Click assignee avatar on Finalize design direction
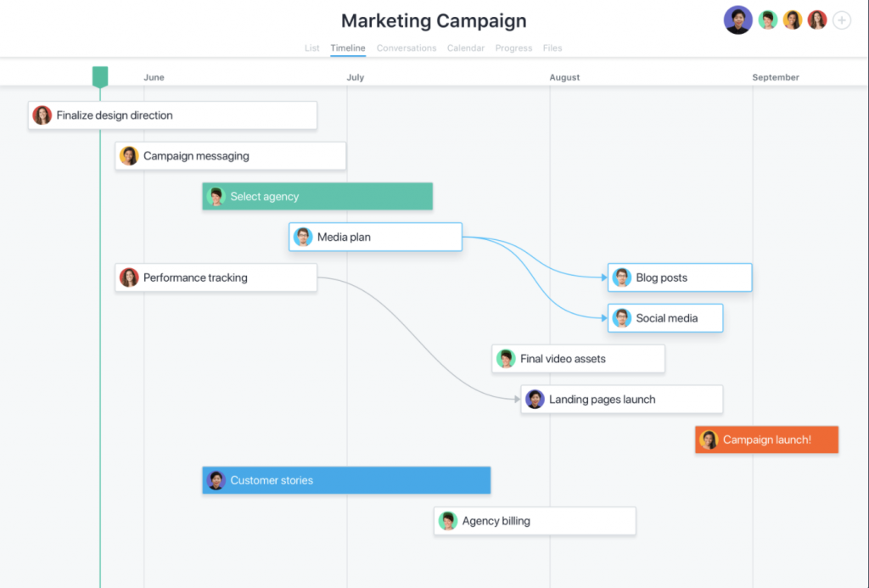The width and height of the screenshot is (869, 588). tap(42, 115)
